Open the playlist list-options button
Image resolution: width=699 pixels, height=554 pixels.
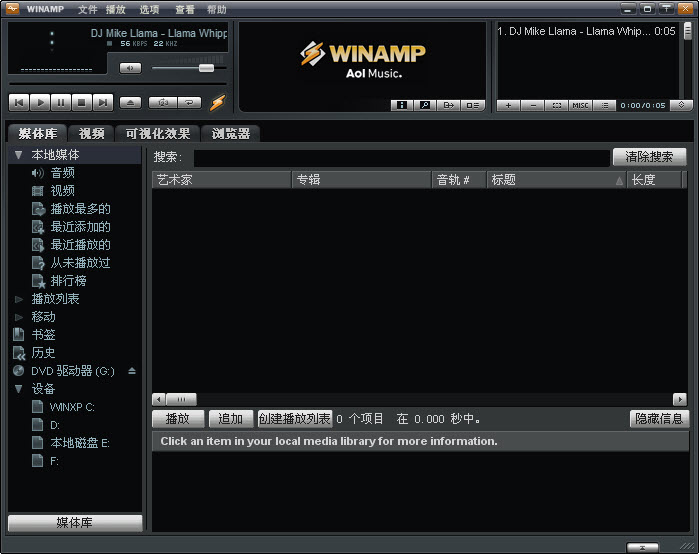tap(604, 106)
